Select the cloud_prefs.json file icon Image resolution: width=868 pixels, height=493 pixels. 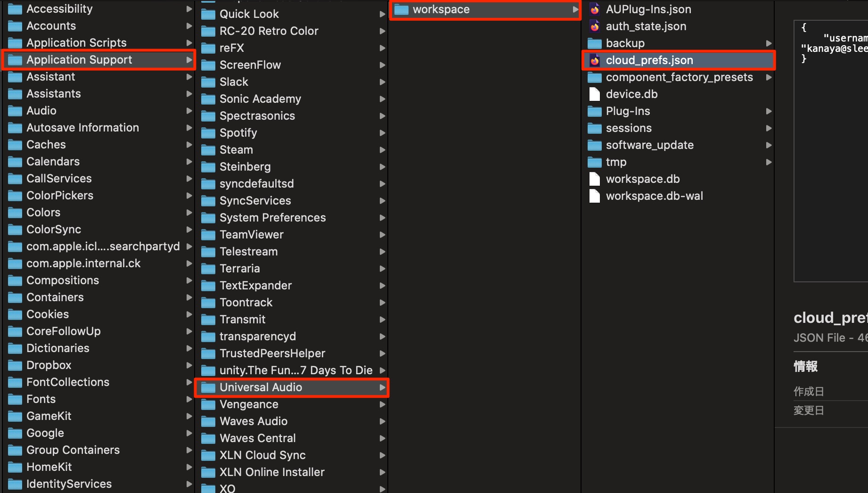595,60
